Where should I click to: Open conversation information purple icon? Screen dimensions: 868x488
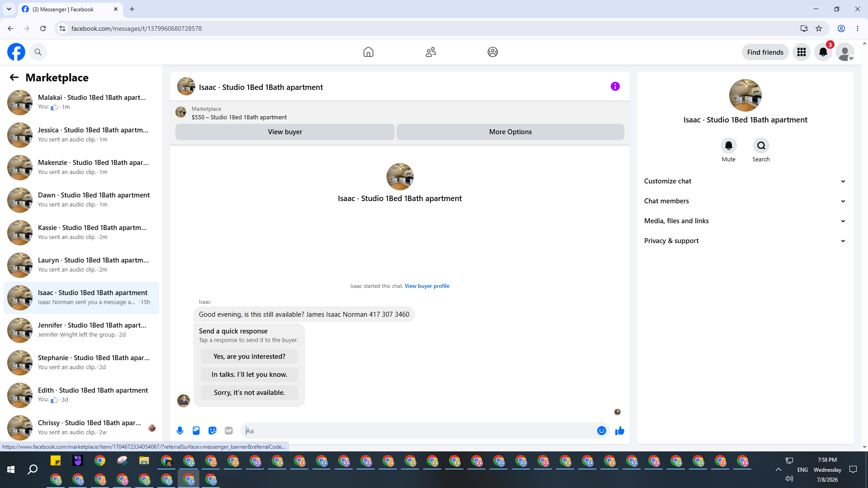pyautogui.click(x=615, y=86)
